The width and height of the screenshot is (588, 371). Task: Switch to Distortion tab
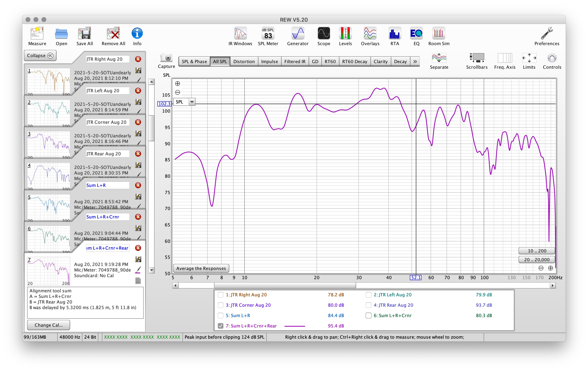coord(244,62)
